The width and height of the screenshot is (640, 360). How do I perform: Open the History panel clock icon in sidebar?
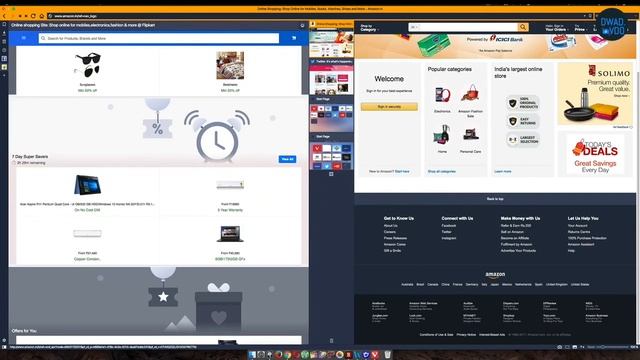pyautogui.click(x=4, y=50)
